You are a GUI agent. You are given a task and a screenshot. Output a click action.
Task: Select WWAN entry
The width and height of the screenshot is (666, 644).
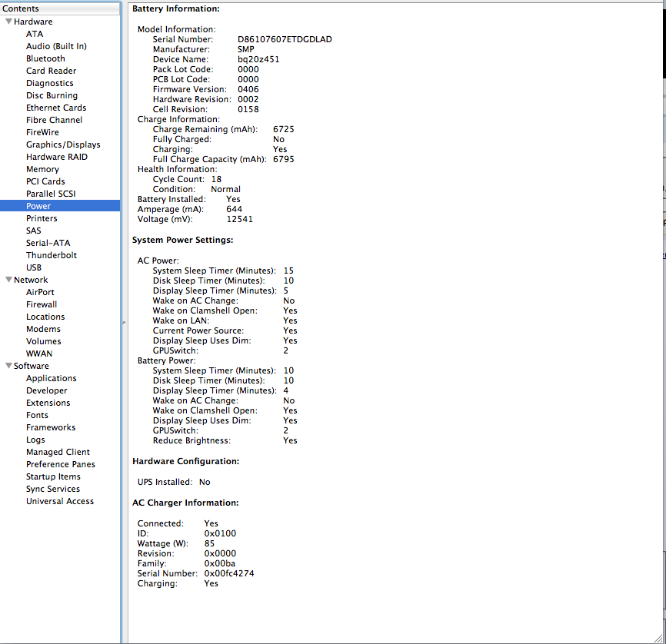point(39,354)
